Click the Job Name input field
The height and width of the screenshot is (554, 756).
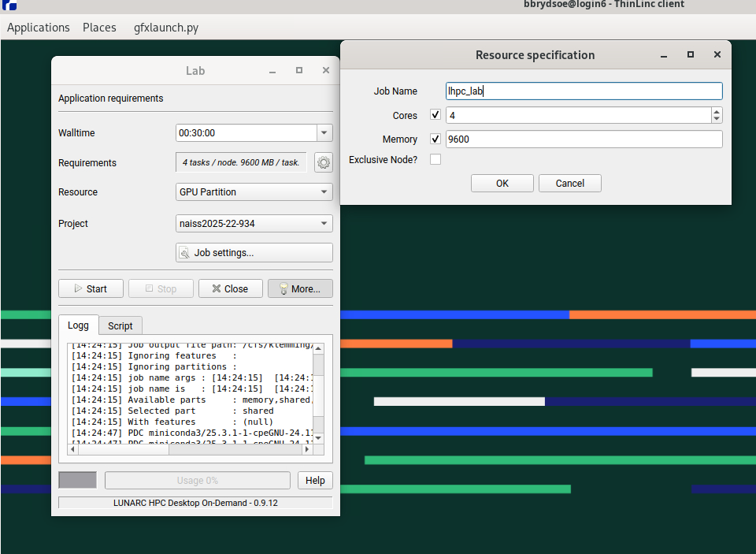(584, 91)
